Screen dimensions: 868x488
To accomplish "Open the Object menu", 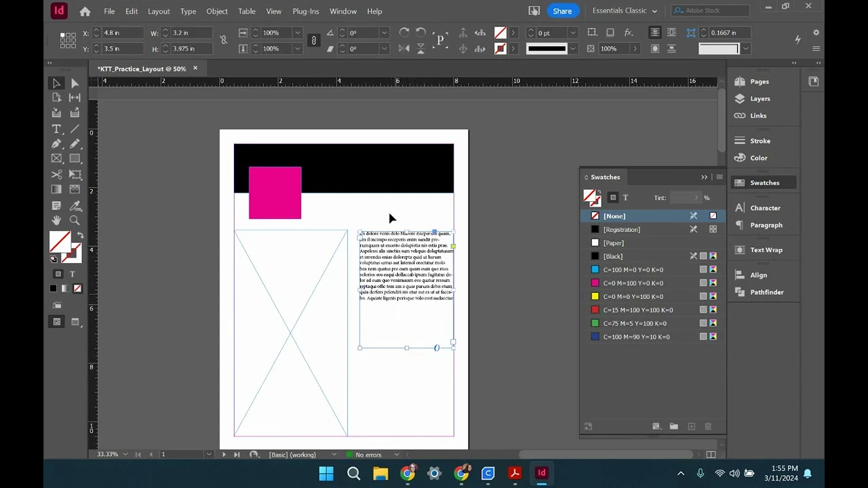I will [x=216, y=11].
